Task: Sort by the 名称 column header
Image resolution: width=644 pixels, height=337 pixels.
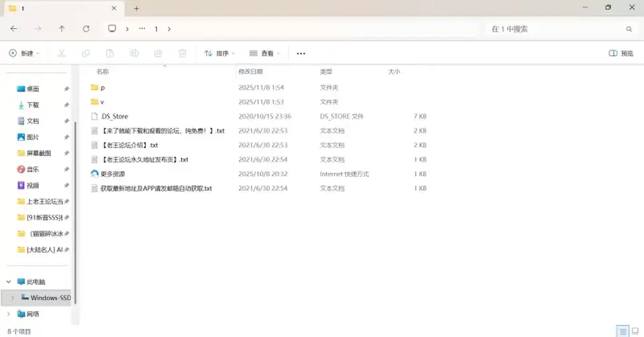Action: pyautogui.click(x=103, y=71)
